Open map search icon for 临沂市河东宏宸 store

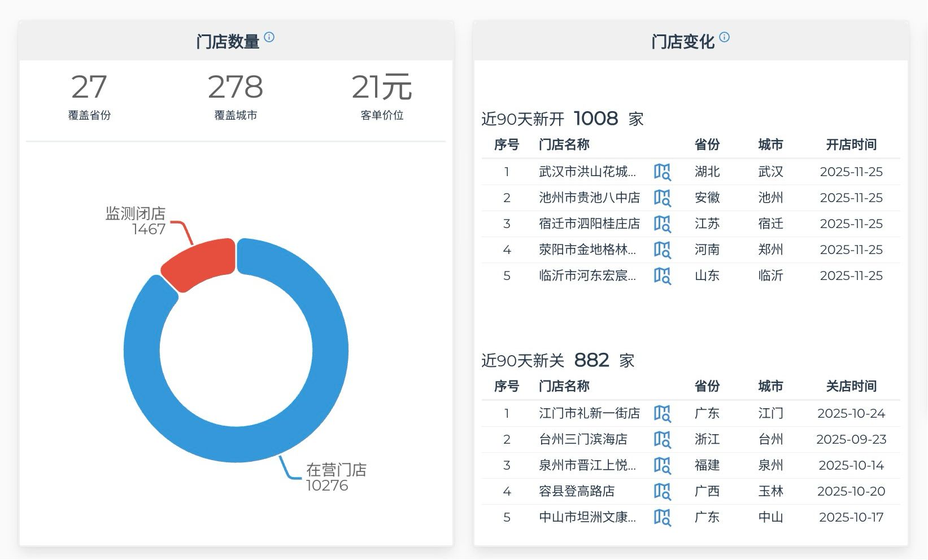pos(662,276)
